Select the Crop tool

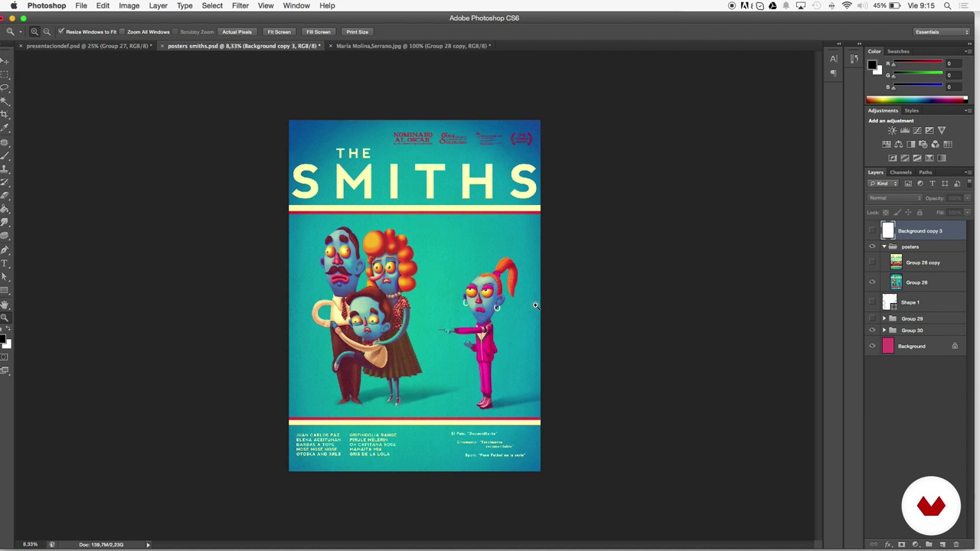tap(5, 115)
